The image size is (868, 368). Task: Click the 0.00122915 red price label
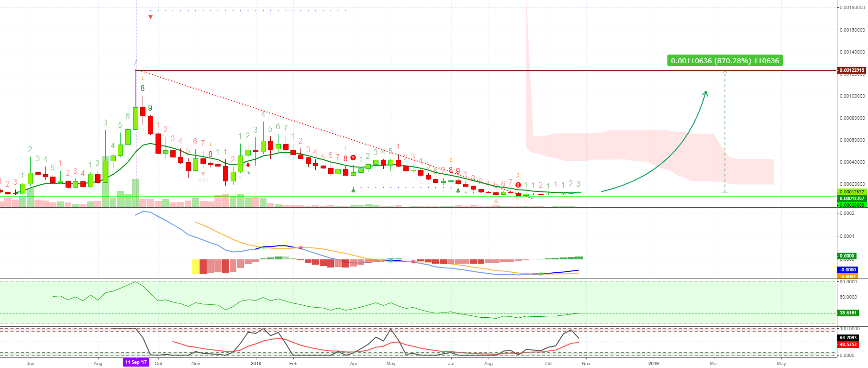[x=852, y=70]
